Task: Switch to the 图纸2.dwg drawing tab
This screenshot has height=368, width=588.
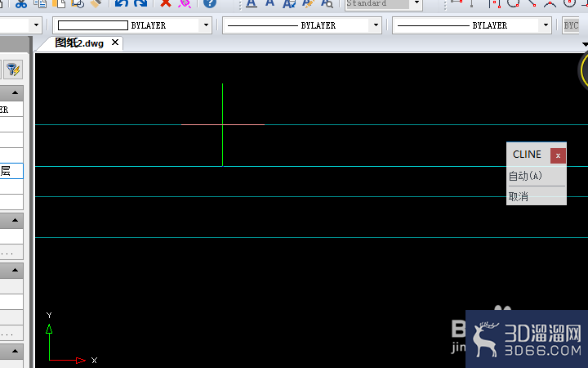Action: 79,43
